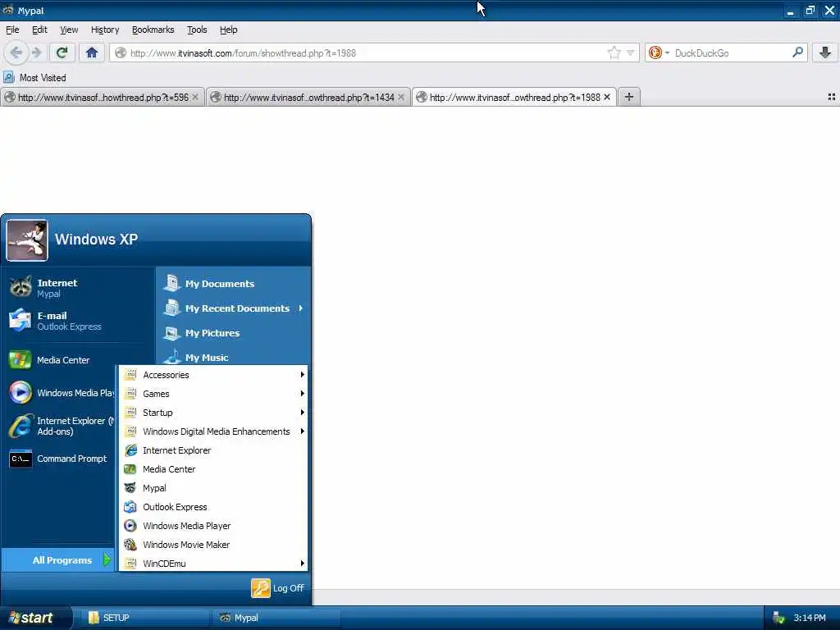Click the Log Off button
This screenshot has width=840, height=630.
277,587
